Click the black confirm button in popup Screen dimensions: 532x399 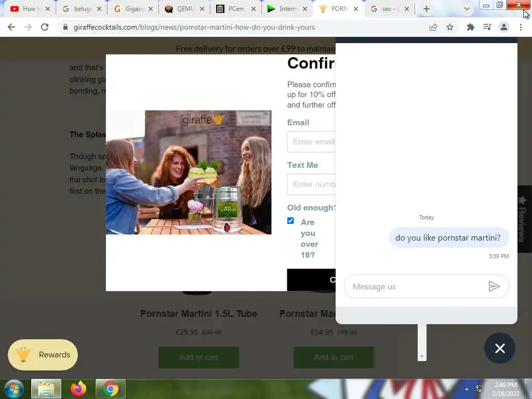pos(311,280)
